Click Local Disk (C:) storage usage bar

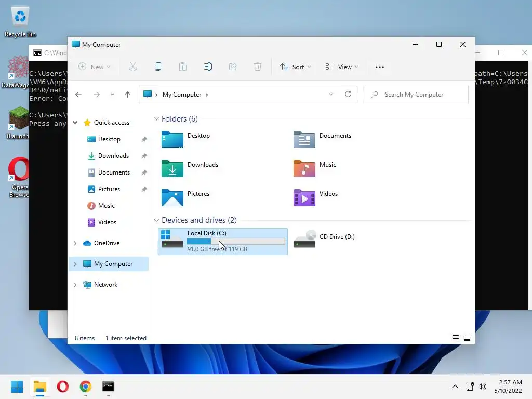(x=236, y=241)
